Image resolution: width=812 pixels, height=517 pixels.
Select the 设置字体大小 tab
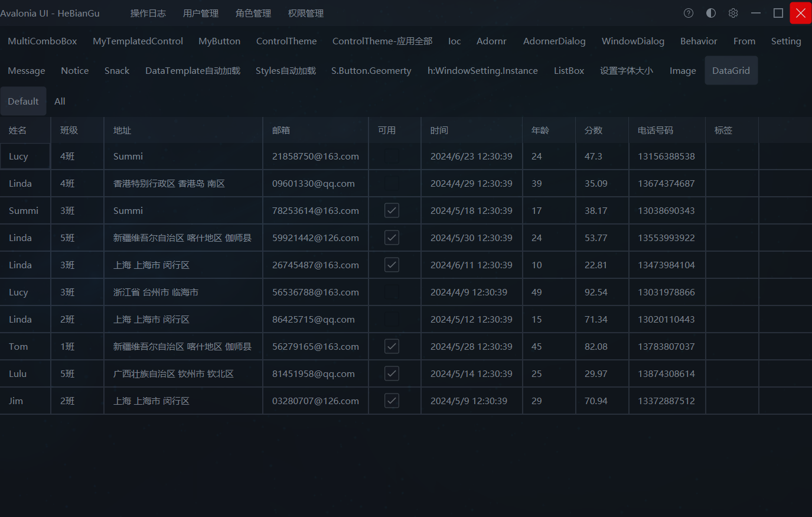click(627, 70)
